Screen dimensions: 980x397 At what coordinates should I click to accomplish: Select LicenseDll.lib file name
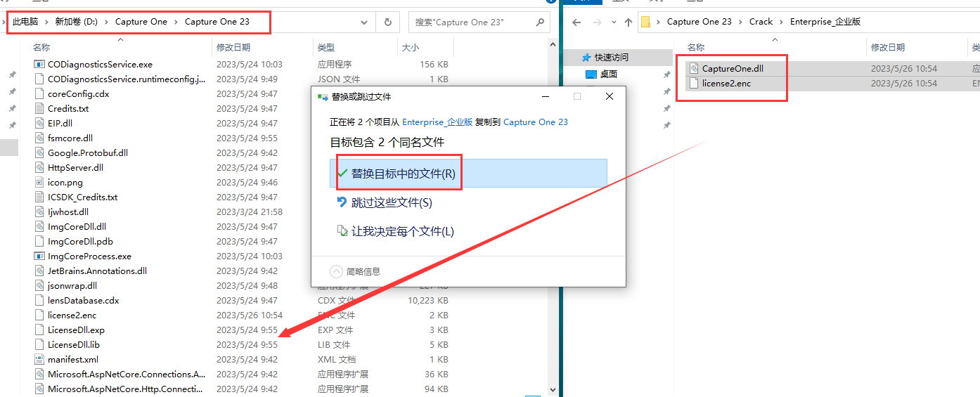74,345
